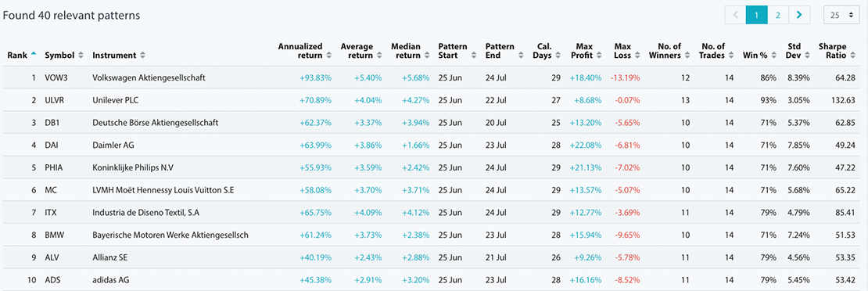The width and height of the screenshot is (868, 291).
Task: Switch to results page 2
Action: point(778,15)
